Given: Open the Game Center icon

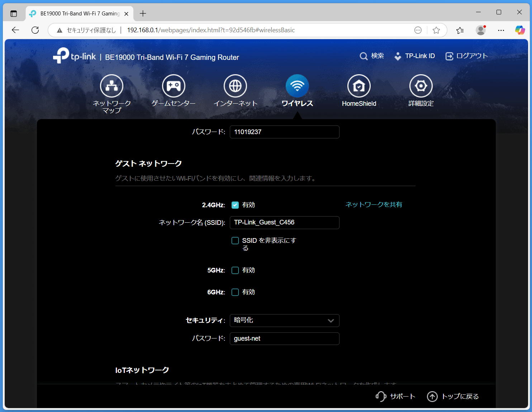Looking at the screenshot, I should pyautogui.click(x=174, y=86).
